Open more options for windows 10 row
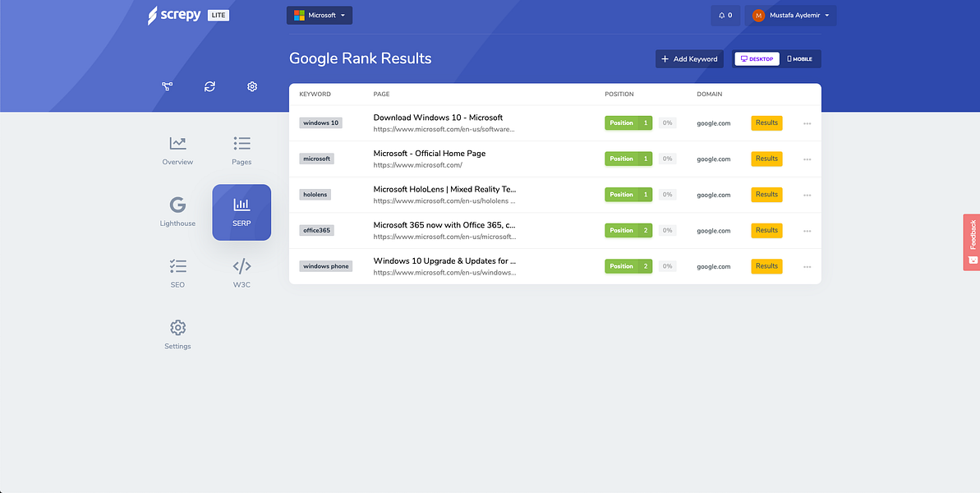This screenshot has width=980, height=493. (x=807, y=123)
